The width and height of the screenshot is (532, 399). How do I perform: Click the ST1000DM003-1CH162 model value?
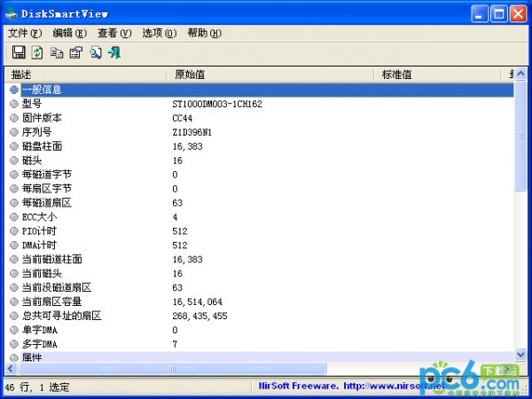pos(217,104)
